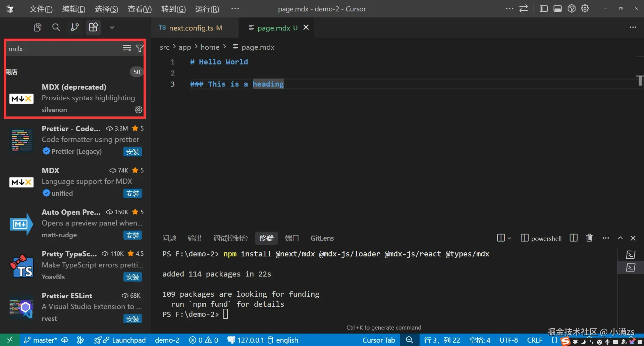Select the home breadcrumb
The image size is (644, 346).
(210, 47)
